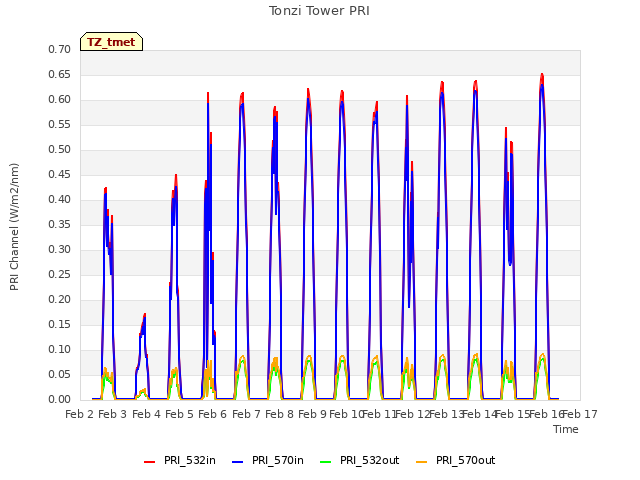Click the chart title Tonzi Tower PRI
This screenshot has width=640, height=480.
tap(319, 11)
